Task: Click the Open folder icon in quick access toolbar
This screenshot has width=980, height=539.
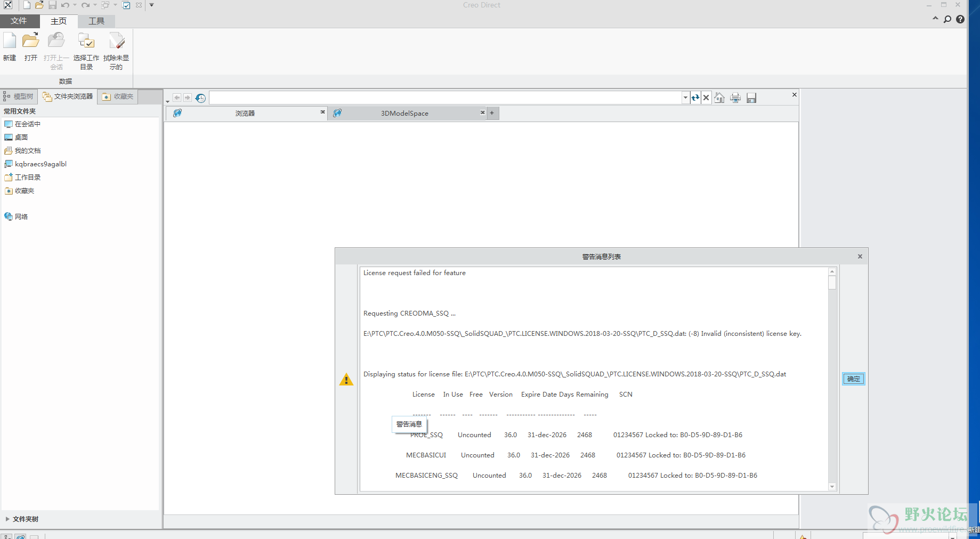Action: [39, 5]
